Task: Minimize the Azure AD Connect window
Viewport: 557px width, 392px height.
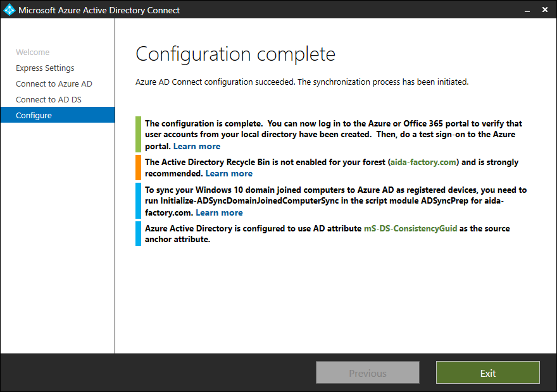Action: click(x=527, y=9)
